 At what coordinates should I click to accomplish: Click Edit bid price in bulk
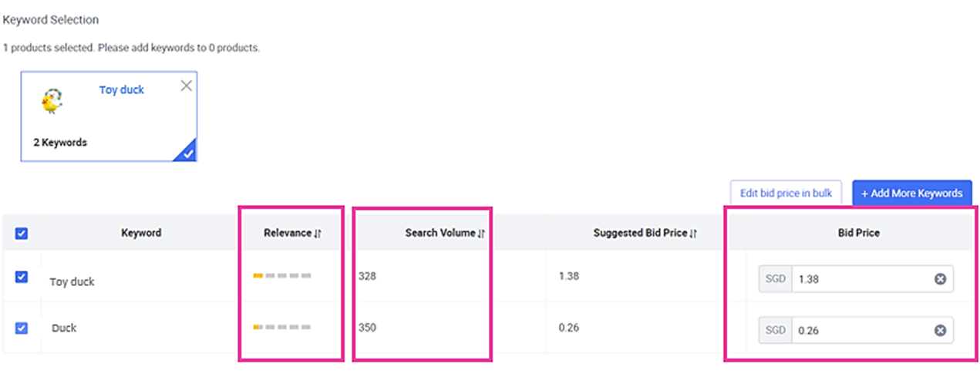786,193
